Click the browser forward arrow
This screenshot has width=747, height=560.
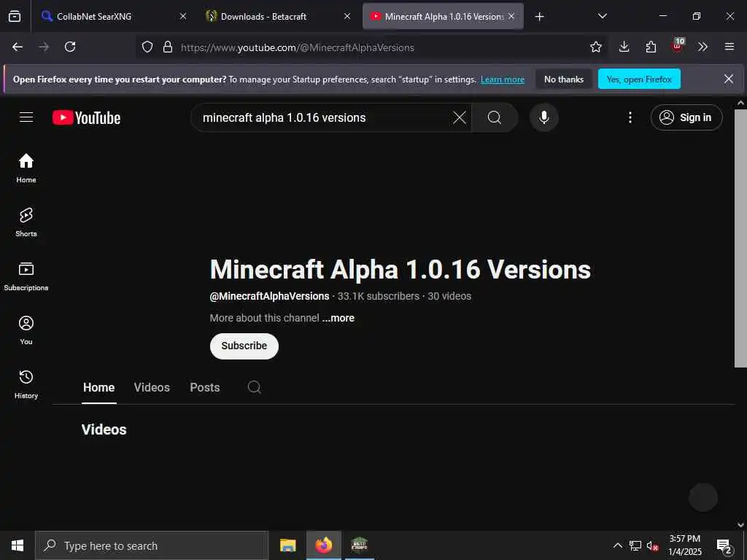click(44, 47)
